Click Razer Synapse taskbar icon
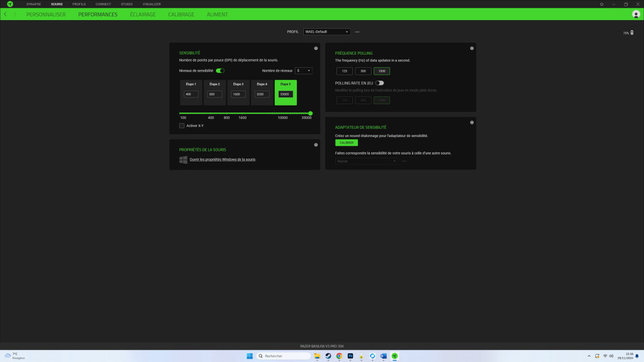This screenshot has width=644, height=362. pos(394,356)
